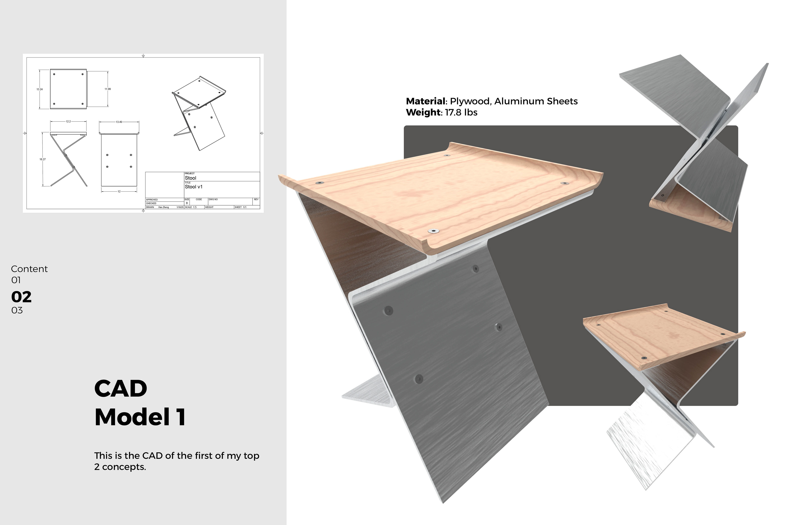Click the "Stool v1" title block text
This screenshot has height=525, width=812.
click(x=193, y=187)
